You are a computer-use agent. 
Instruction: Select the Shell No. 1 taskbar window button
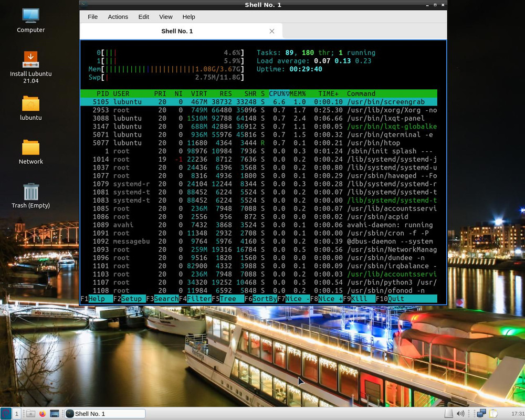pyautogui.click(x=105, y=414)
